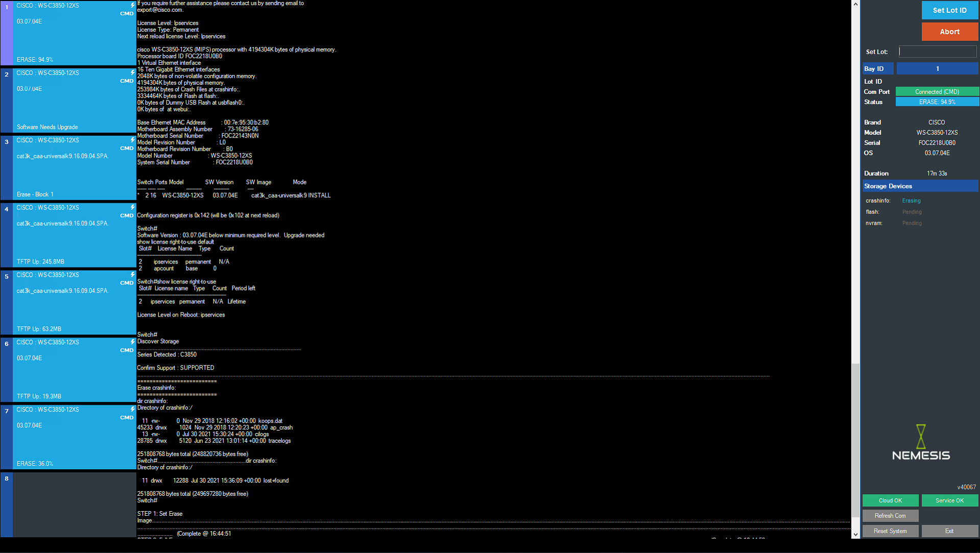
Task: Toggle the Cloud OK status indicator
Action: point(890,500)
